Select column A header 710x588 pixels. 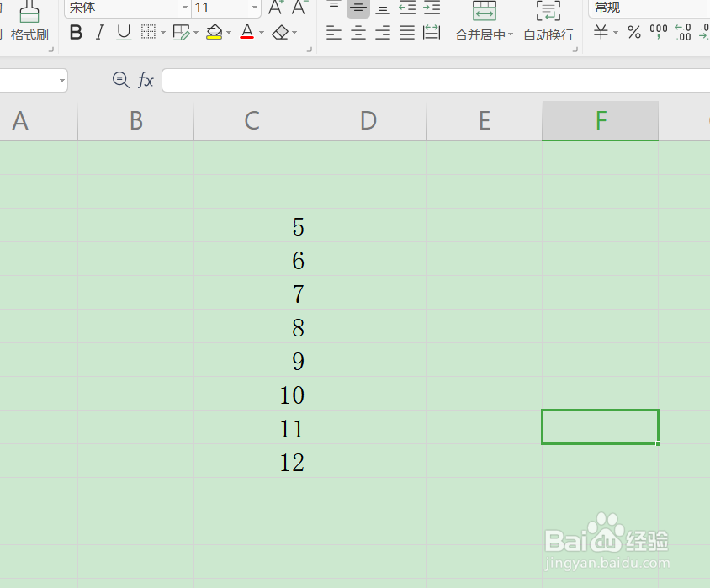pos(39,121)
